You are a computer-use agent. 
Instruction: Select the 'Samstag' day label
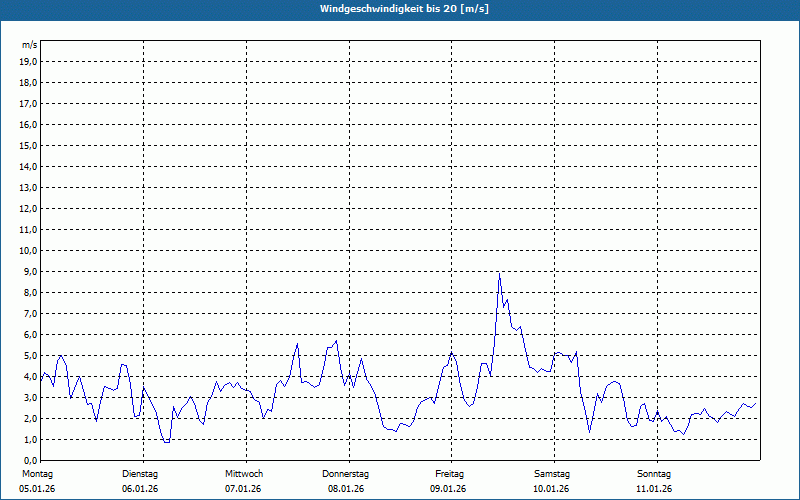tap(552, 473)
